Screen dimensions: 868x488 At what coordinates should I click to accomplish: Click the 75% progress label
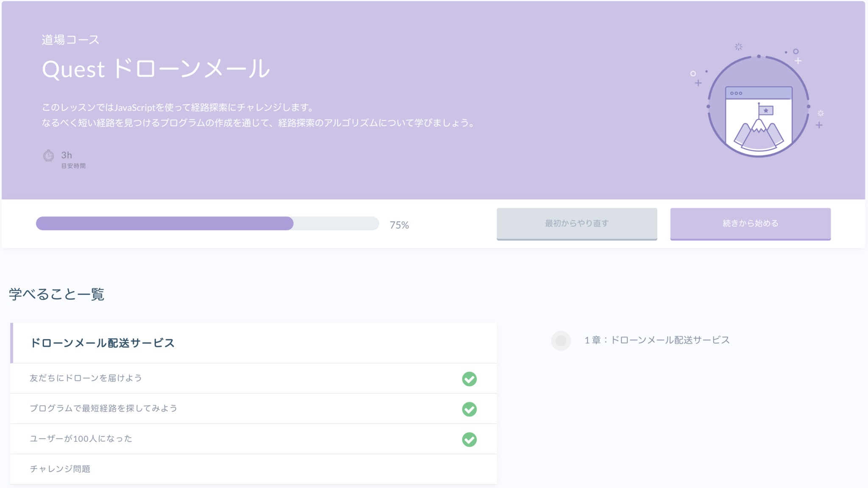pyautogui.click(x=399, y=225)
